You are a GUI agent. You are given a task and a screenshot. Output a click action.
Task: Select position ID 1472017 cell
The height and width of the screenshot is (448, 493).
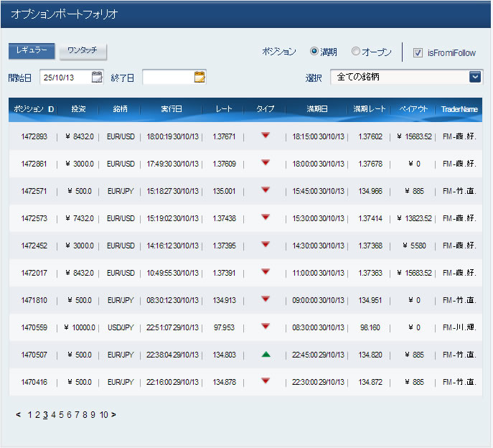coord(34,273)
